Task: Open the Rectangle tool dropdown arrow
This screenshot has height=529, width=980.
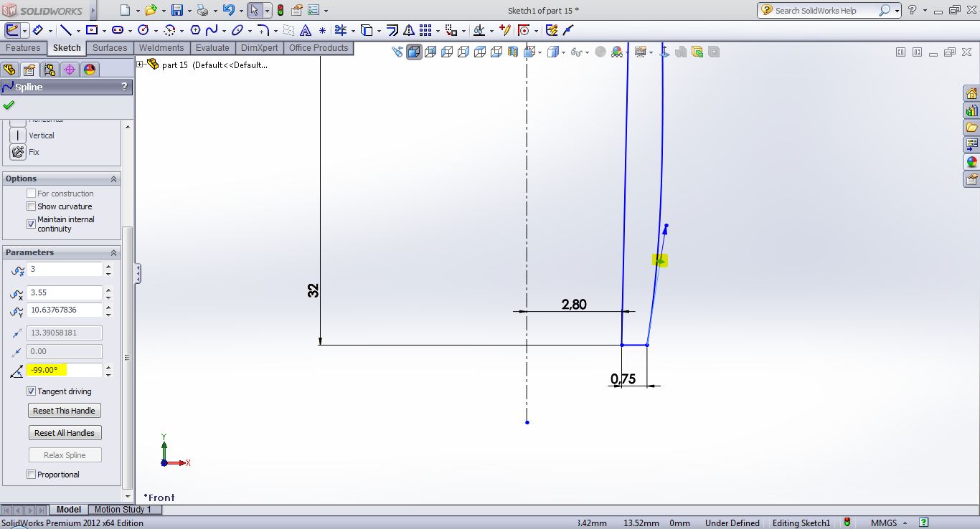Action: pos(105,30)
